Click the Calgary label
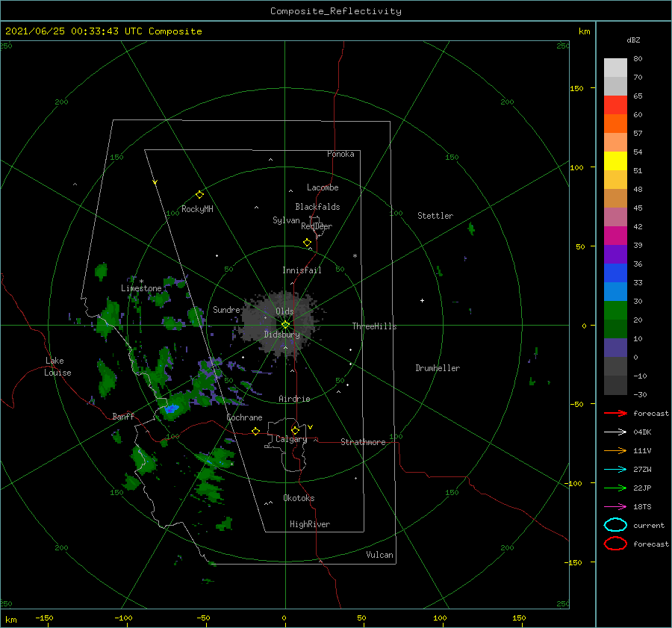The height and width of the screenshot is (628, 672). 291,439
